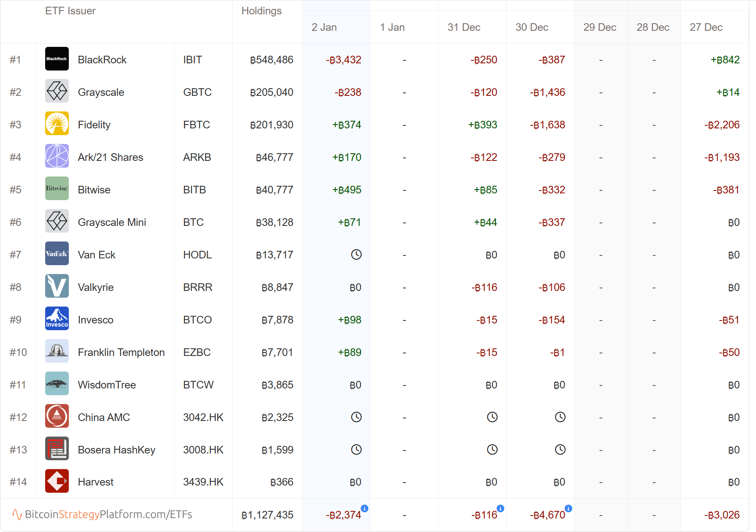The width and height of the screenshot is (756, 532).
Task: Click the Harvest red logo
Action: tap(57, 481)
